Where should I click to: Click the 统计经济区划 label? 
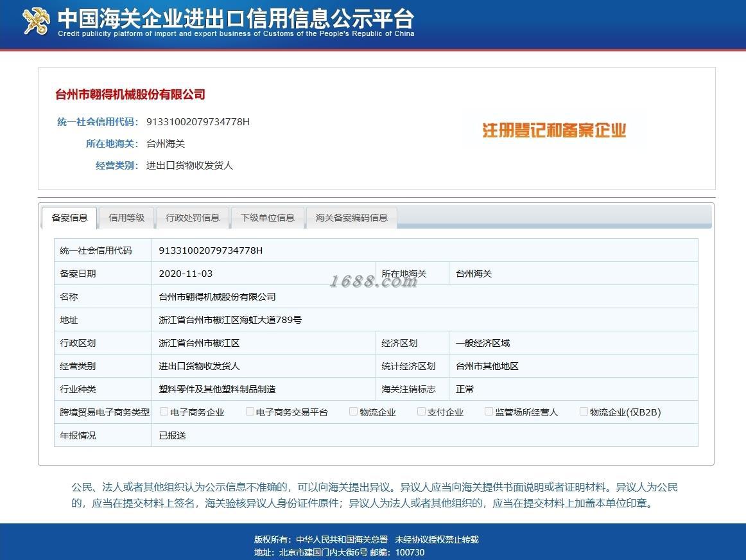tap(408, 366)
